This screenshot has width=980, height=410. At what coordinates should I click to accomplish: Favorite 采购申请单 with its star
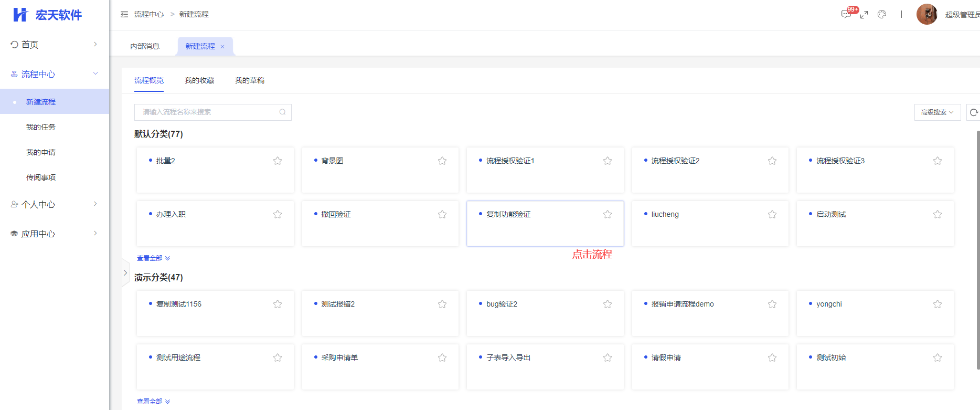click(x=442, y=358)
